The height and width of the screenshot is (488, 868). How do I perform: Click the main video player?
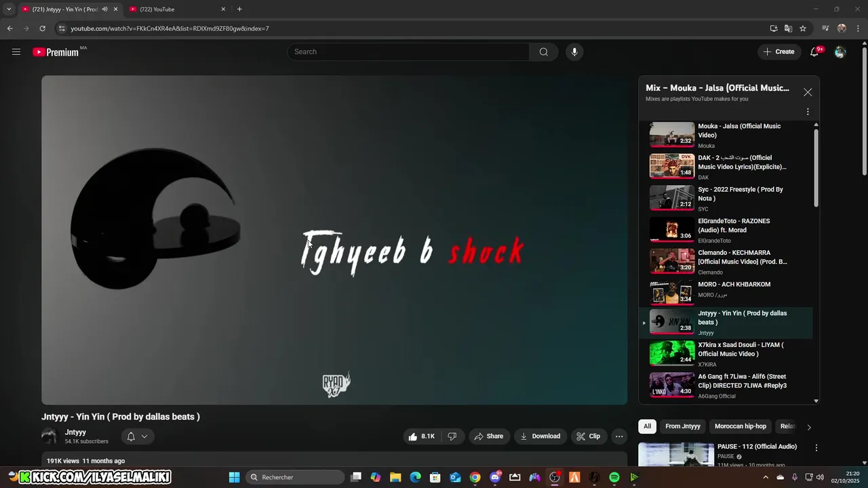(x=334, y=240)
